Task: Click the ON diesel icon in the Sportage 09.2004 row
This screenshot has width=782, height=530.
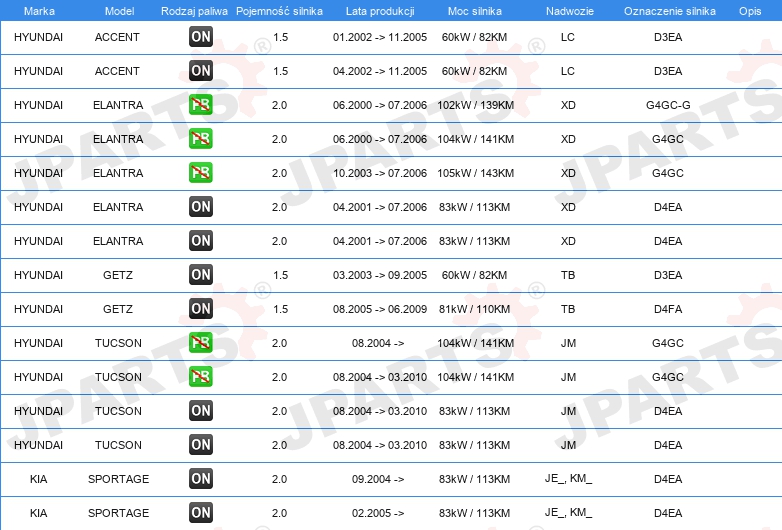Action: point(200,479)
